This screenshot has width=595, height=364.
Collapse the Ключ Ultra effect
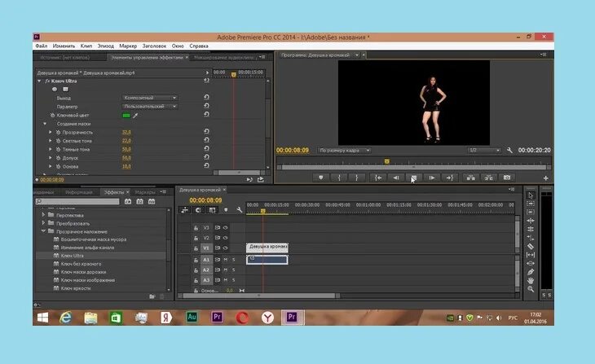click(39, 81)
